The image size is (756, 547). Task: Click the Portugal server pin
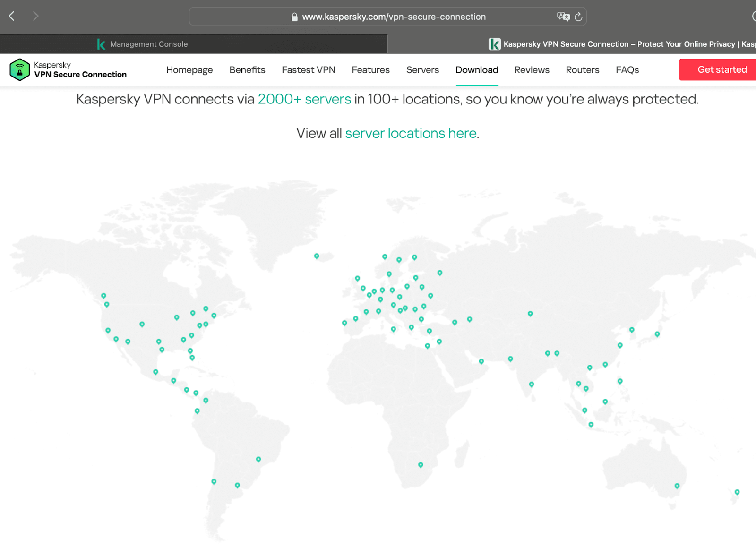tap(344, 323)
